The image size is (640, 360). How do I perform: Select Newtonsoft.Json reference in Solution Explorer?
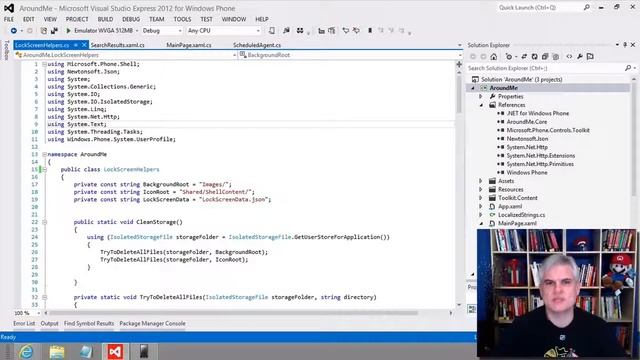[527, 139]
